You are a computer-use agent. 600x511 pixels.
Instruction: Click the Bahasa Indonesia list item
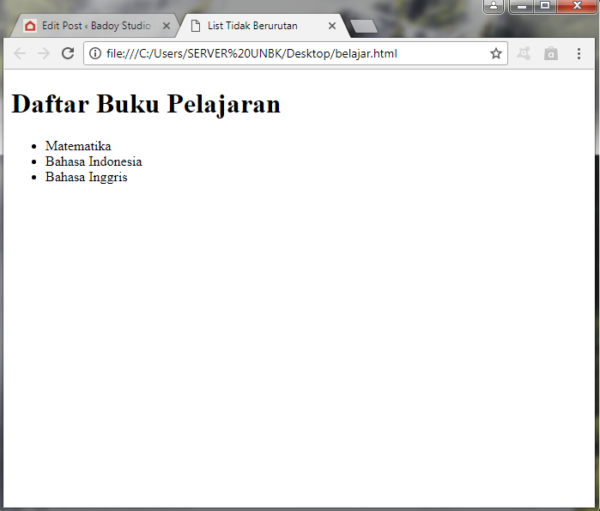(x=93, y=161)
